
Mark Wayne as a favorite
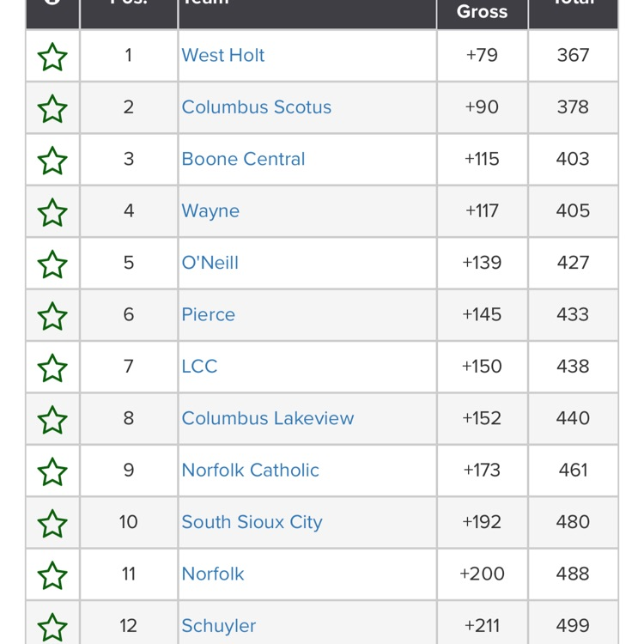[52, 212]
